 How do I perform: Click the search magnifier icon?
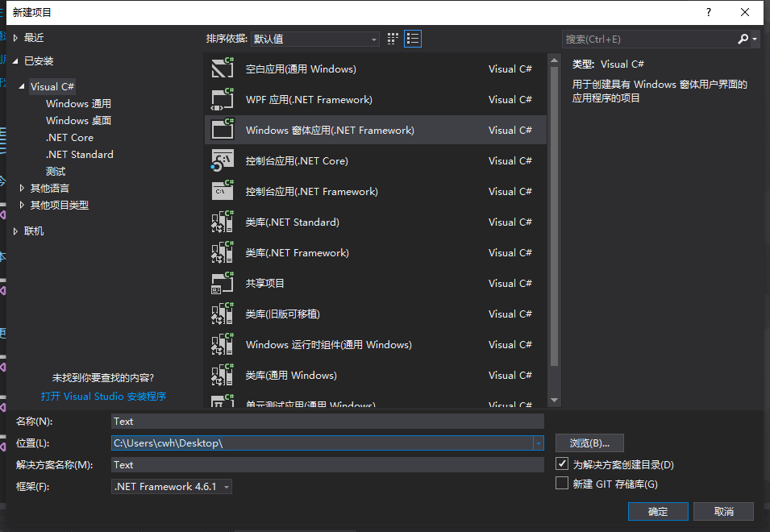[x=743, y=39]
